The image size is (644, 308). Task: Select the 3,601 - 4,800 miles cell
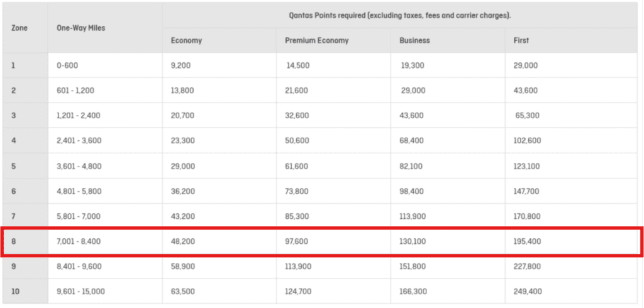(x=105, y=166)
